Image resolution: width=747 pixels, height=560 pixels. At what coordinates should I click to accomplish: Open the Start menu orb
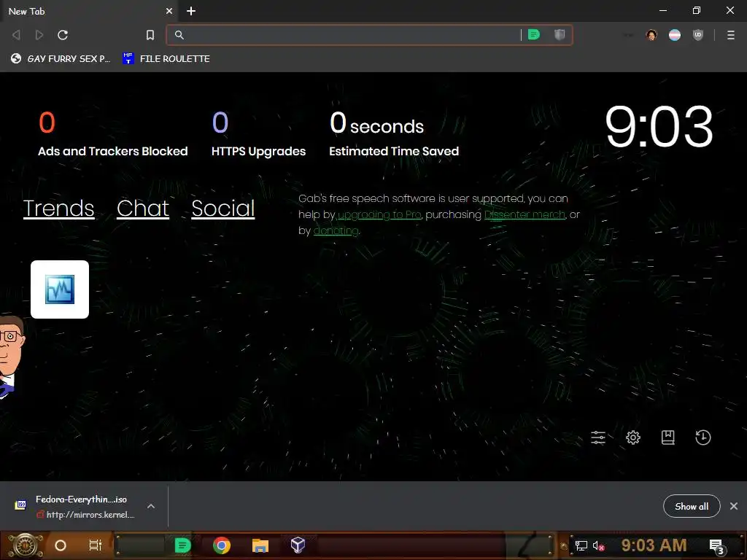click(x=26, y=545)
